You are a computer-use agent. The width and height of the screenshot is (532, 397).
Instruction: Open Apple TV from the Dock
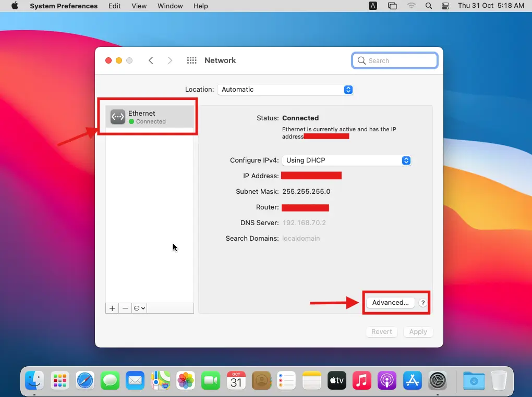click(336, 380)
